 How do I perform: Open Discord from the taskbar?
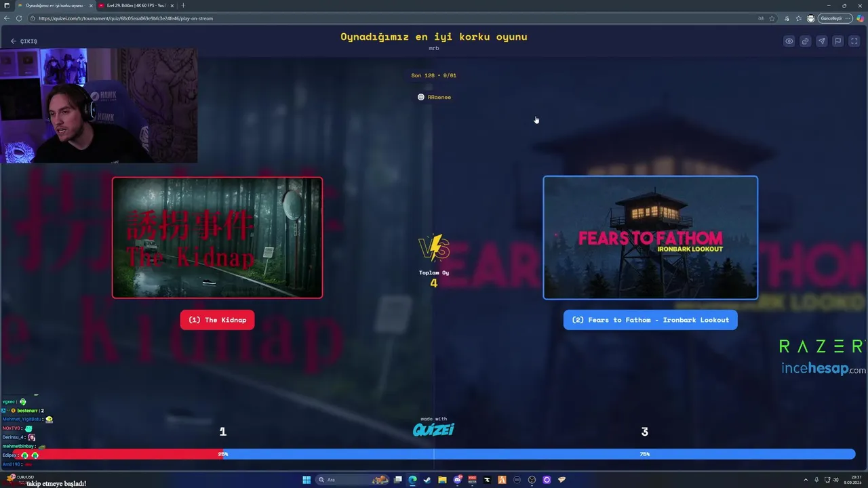(x=457, y=480)
